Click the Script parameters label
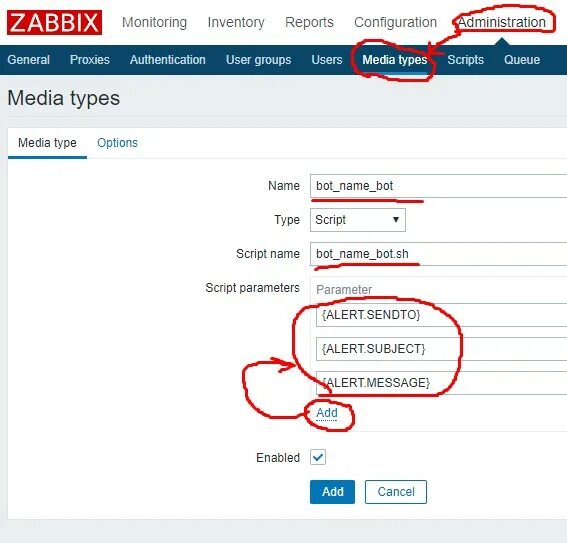Screen dimensions: 567x543 click(252, 288)
